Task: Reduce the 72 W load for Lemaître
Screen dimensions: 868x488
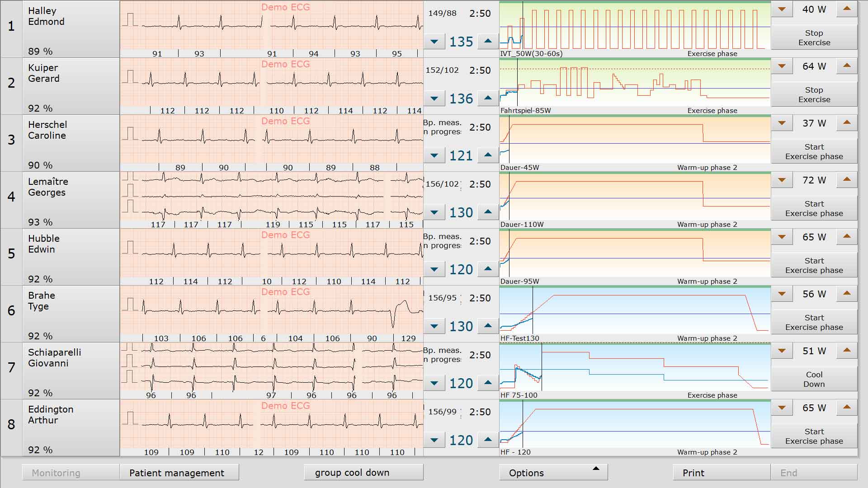Action: [782, 180]
